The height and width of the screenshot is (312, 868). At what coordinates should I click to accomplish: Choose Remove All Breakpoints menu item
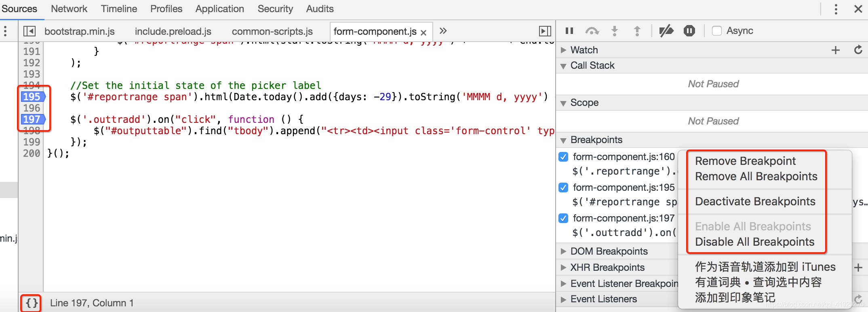756,177
